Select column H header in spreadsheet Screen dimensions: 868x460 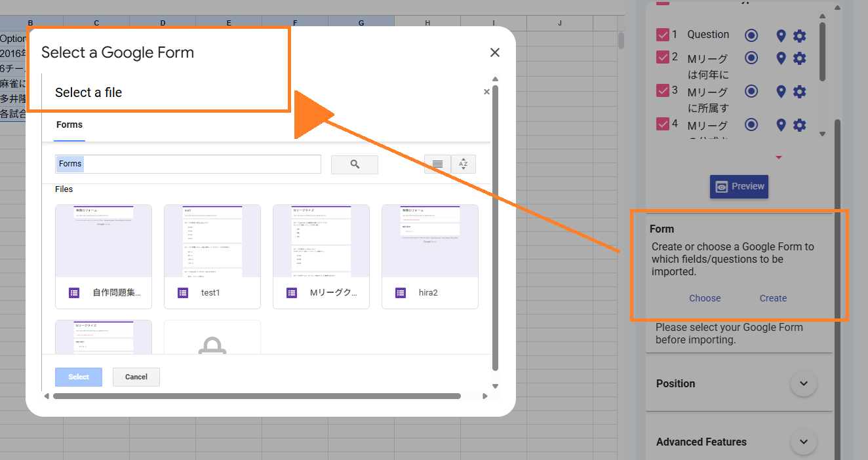[x=427, y=23]
